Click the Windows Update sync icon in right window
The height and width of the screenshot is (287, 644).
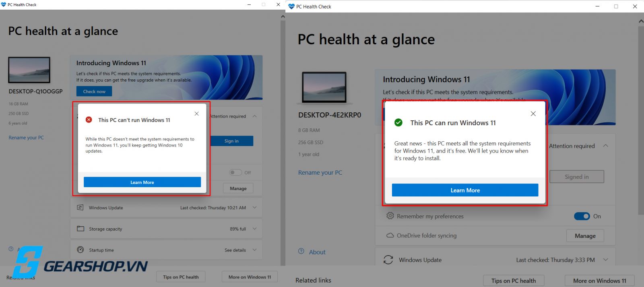click(388, 260)
